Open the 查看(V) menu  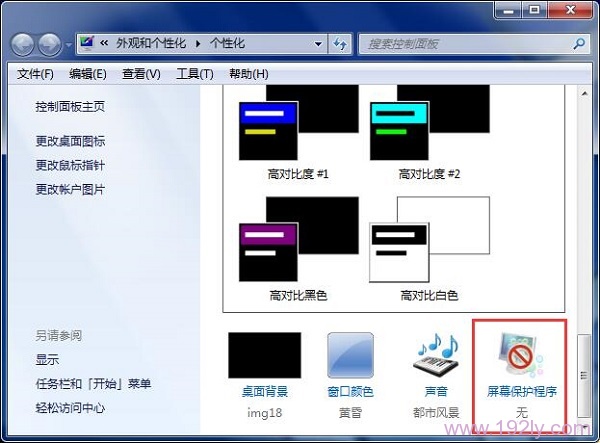tap(141, 74)
